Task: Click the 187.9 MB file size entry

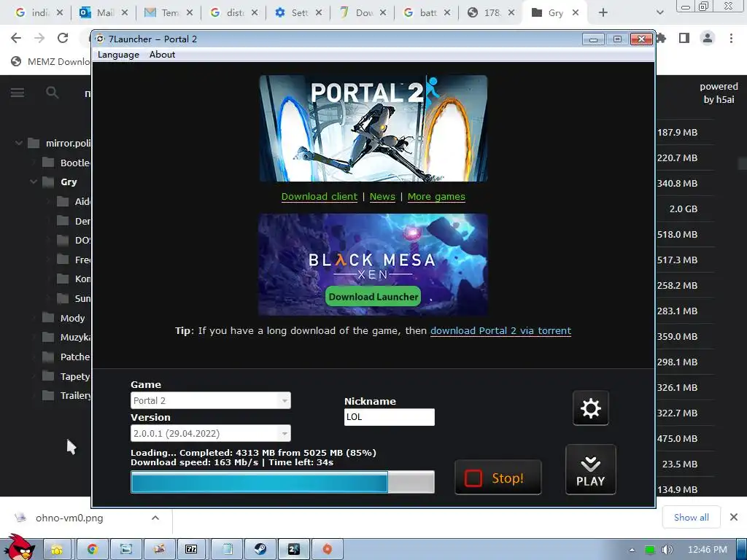Action: pyautogui.click(x=677, y=133)
